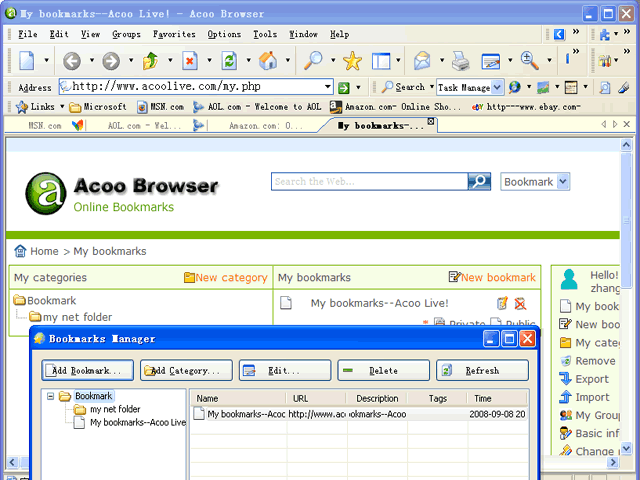
Task: Refresh the page with the green arrows icon
Action: click(229, 61)
